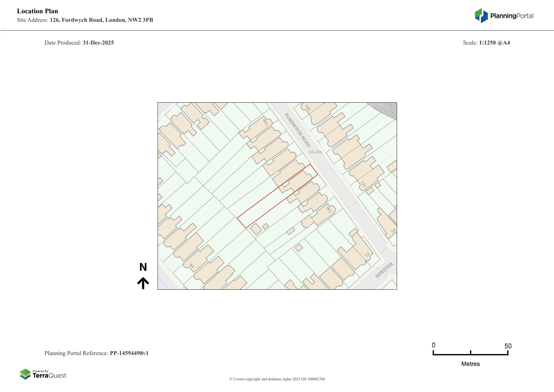Click the Planning Portal logo icon
Viewport: 554px width, 392px height.
(x=481, y=15)
